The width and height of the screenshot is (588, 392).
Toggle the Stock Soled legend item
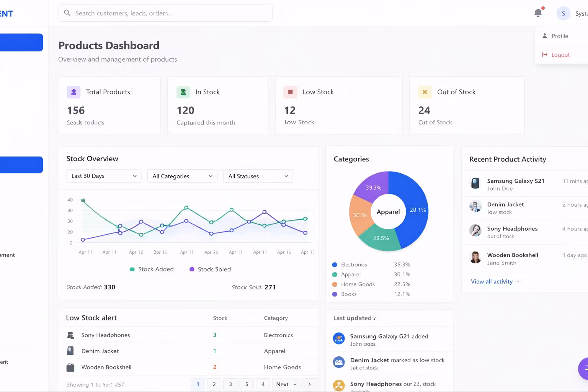tap(210, 269)
